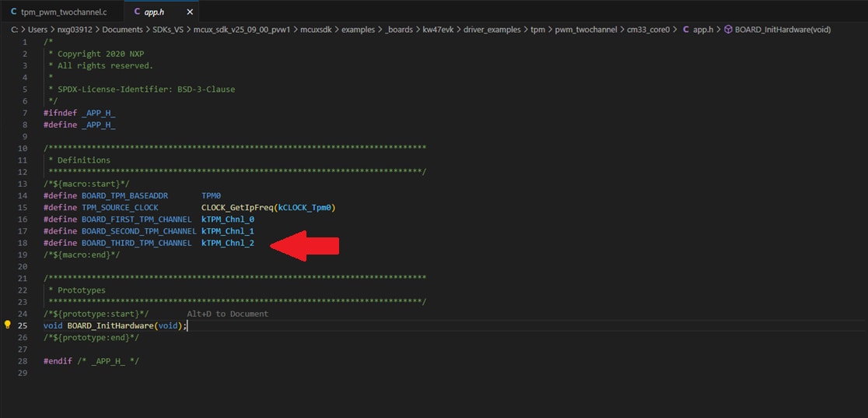This screenshot has height=418, width=868.
Task: Close the app.h editor tab
Action: point(190,12)
